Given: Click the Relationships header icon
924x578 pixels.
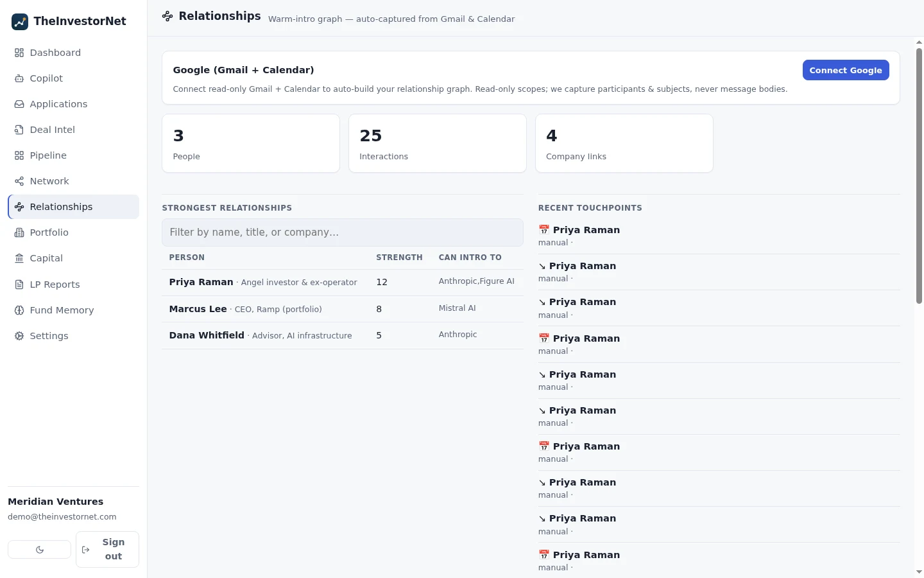Looking at the screenshot, I should tap(167, 16).
